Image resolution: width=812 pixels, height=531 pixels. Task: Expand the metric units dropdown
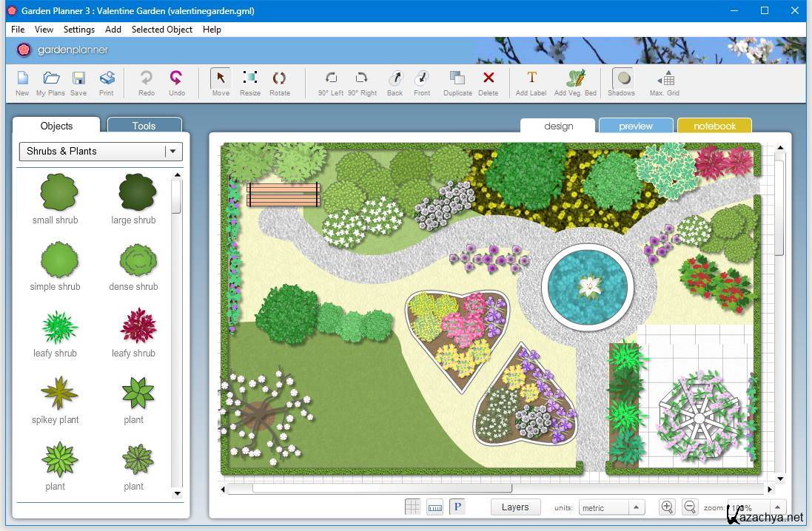click(636, 507)
